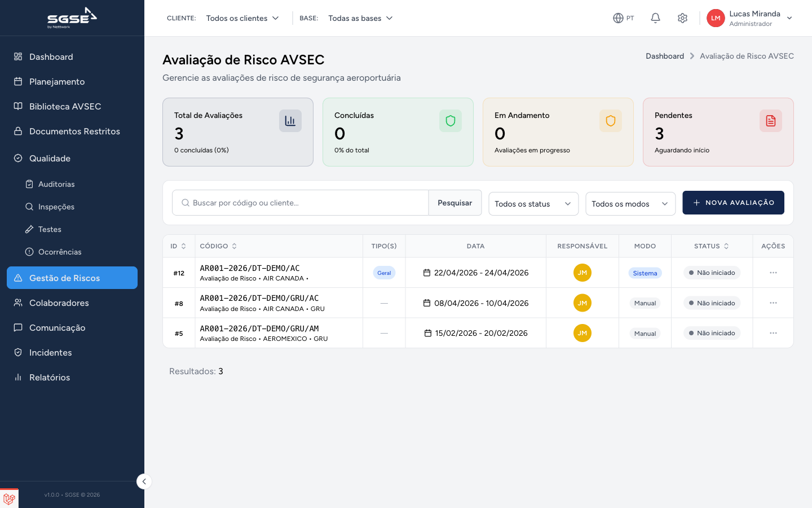The height and width of the screenshot is (508, 812).
Task: Open Dashboard in sidebar
Action: click(x=72, y=56)
